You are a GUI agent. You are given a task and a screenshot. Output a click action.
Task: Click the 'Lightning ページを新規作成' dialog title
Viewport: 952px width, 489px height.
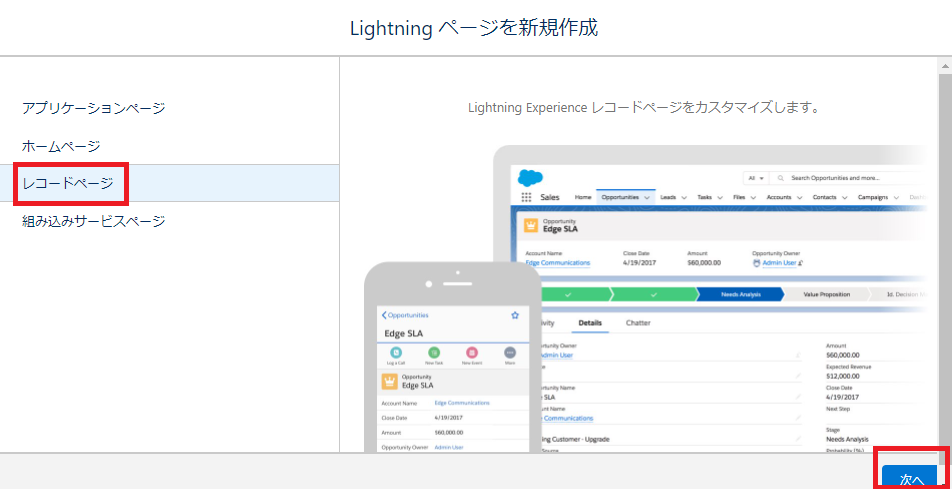[x=474, y=28]
